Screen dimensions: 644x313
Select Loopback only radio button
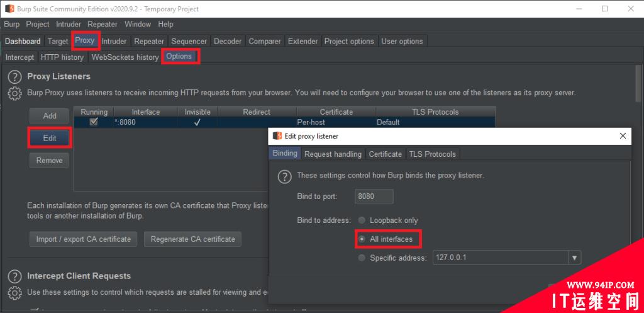[362, 220]
